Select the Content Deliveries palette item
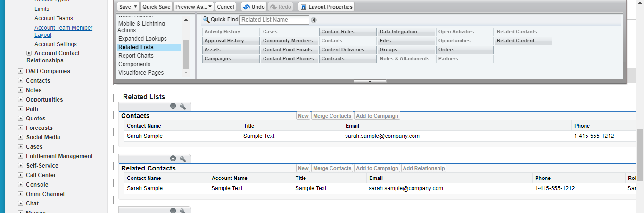The image size is (644, 213). pos(348,50)
